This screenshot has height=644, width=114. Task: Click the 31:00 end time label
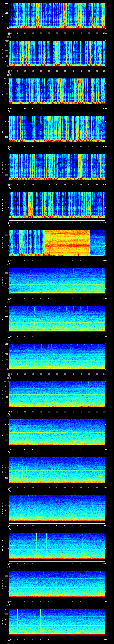(x=105, y=639)
